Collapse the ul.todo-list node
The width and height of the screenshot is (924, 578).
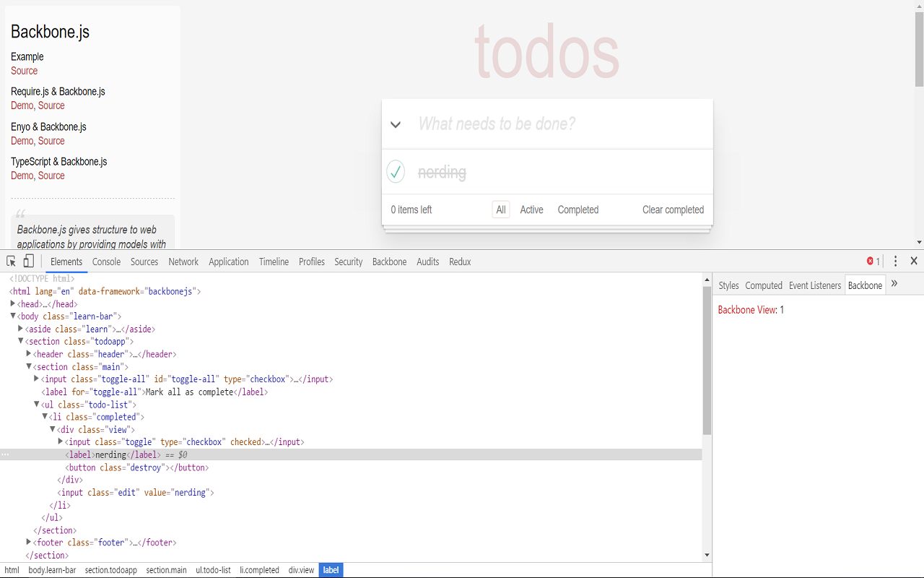point(36,404)
